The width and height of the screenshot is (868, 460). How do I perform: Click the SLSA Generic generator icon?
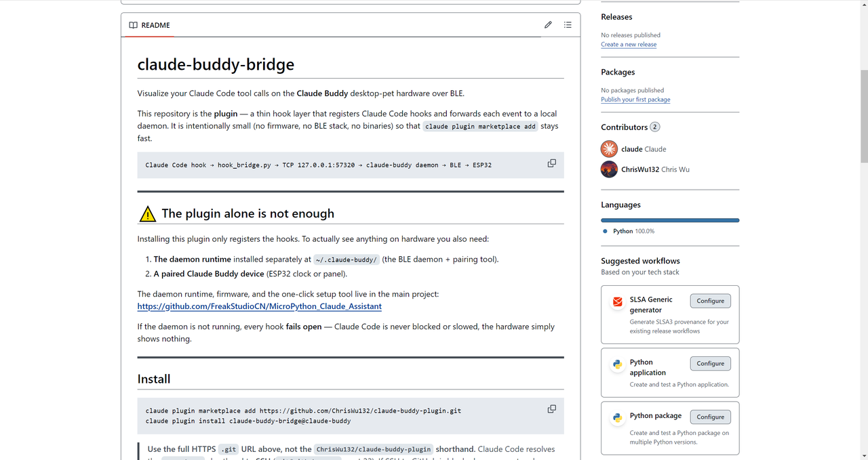coord(618,301)
